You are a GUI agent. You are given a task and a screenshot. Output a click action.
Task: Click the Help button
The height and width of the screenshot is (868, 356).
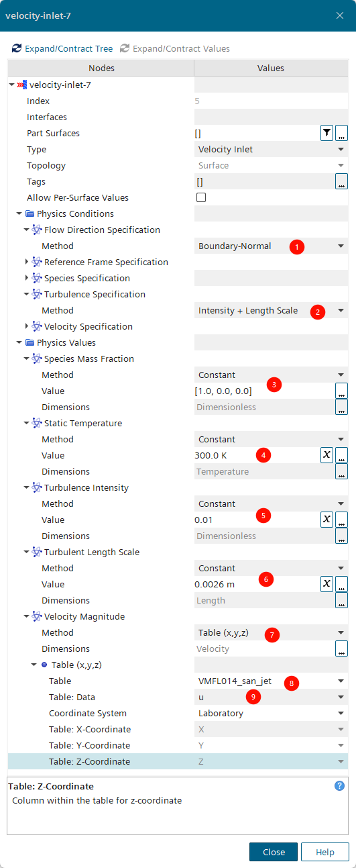click(x=325, y=852)
